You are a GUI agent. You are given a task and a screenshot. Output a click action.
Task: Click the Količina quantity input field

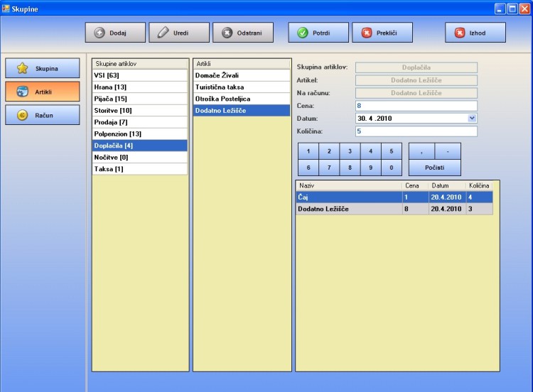(416, 131)
